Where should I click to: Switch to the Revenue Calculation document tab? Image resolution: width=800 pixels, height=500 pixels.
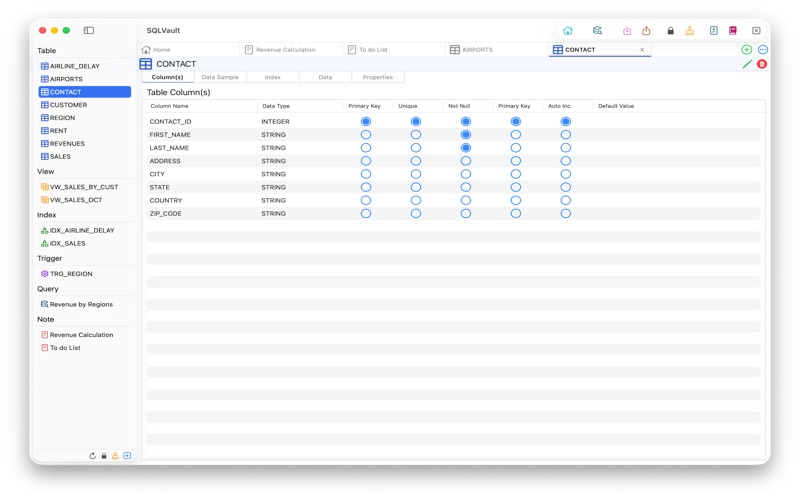tap(291, 49)
